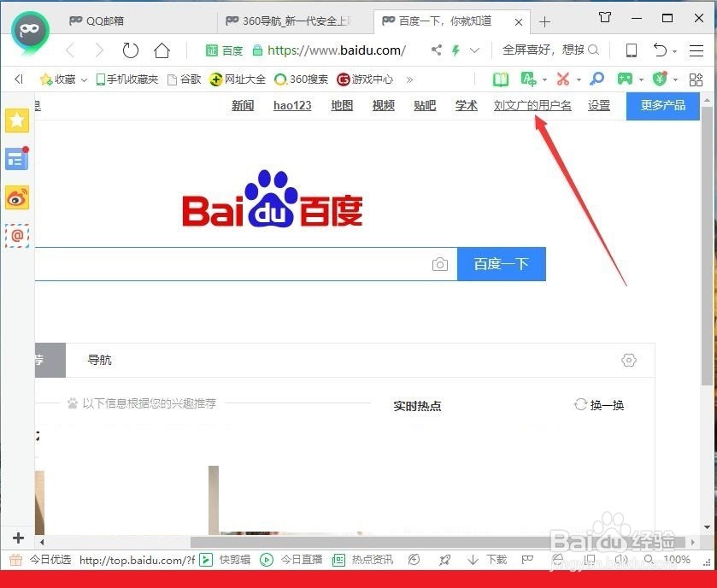Open the 贴吧 link

pyautogui.click(x=425, y=106)
